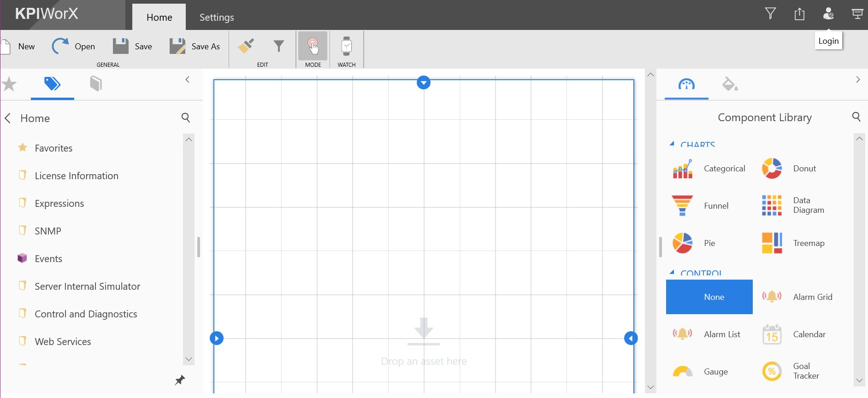Open the paint bucket styling tab
868x398 pixels.
click(x=729, y=84)
